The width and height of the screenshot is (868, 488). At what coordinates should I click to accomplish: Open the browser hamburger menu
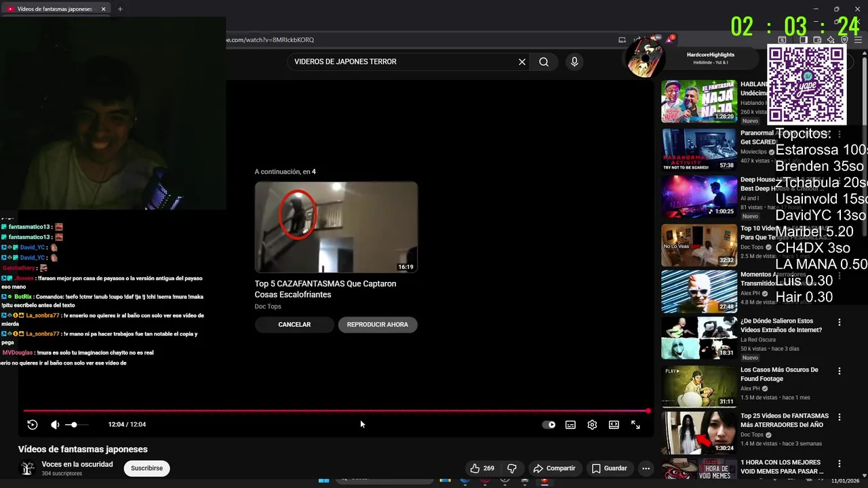(x=858, y=40)
